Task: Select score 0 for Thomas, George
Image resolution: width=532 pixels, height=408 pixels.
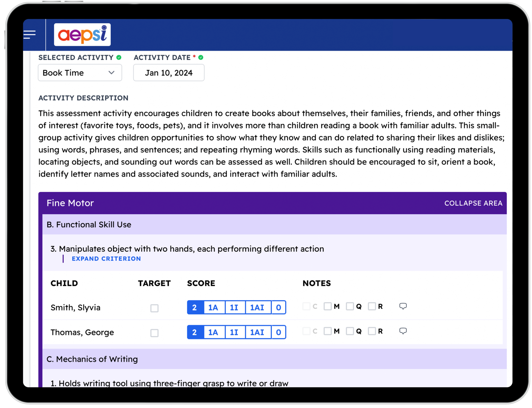Action: (x=278, y=332)
